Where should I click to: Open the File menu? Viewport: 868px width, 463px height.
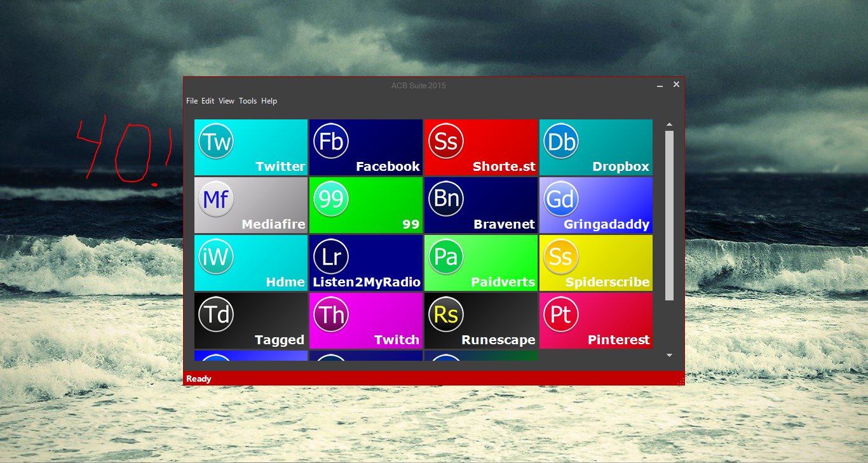pos(192,101)
